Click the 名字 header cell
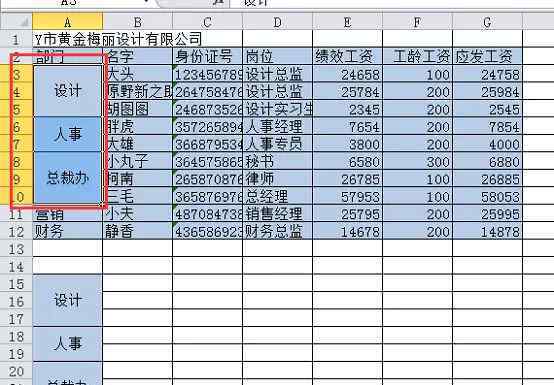 137,57
